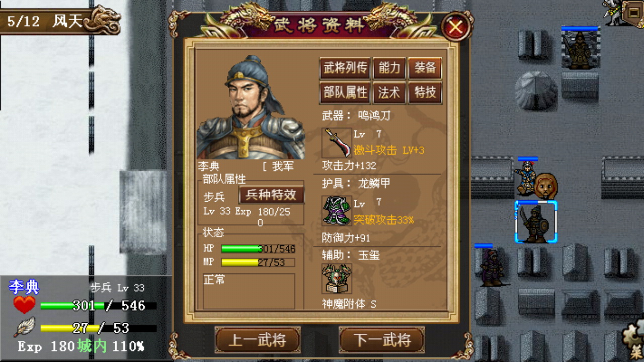Go to 上一武将
The image size is (644, 362).
(x=258, y=340)
